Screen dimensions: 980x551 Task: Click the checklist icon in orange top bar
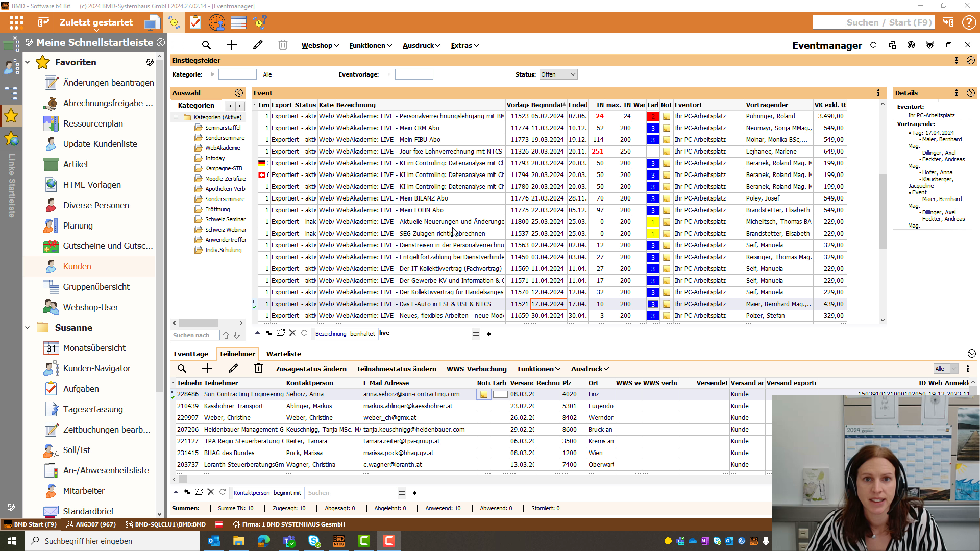pos(195,22)
